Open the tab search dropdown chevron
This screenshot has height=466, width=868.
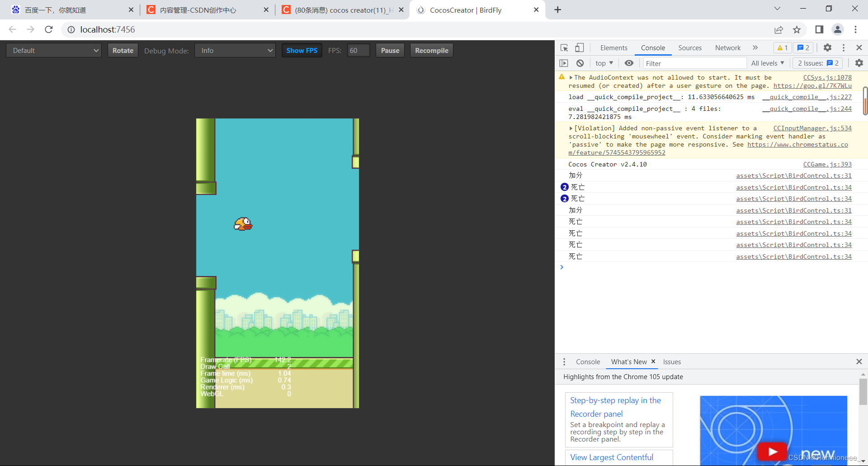tap(777, 8)
